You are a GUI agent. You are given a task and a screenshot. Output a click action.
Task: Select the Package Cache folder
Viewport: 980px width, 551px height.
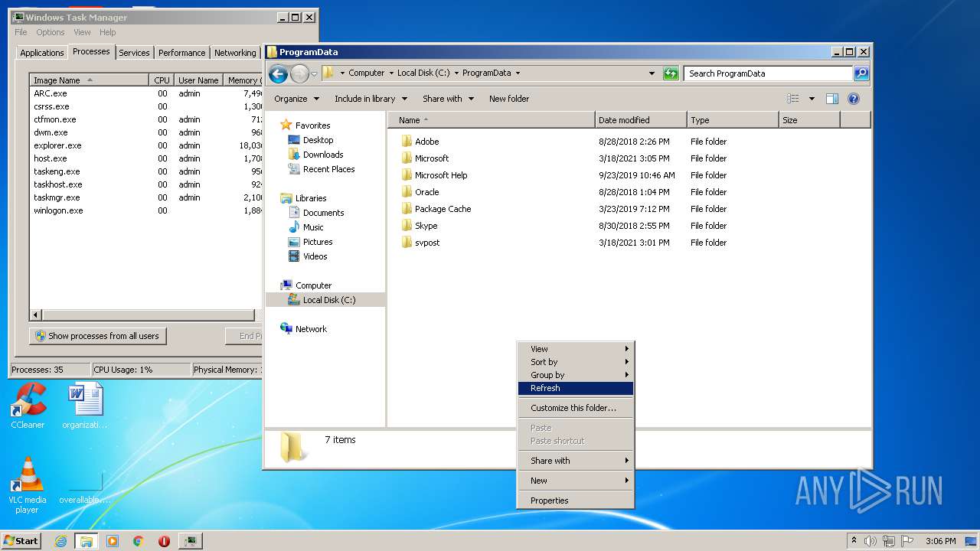pyautogui.click(x=436, y=209)
